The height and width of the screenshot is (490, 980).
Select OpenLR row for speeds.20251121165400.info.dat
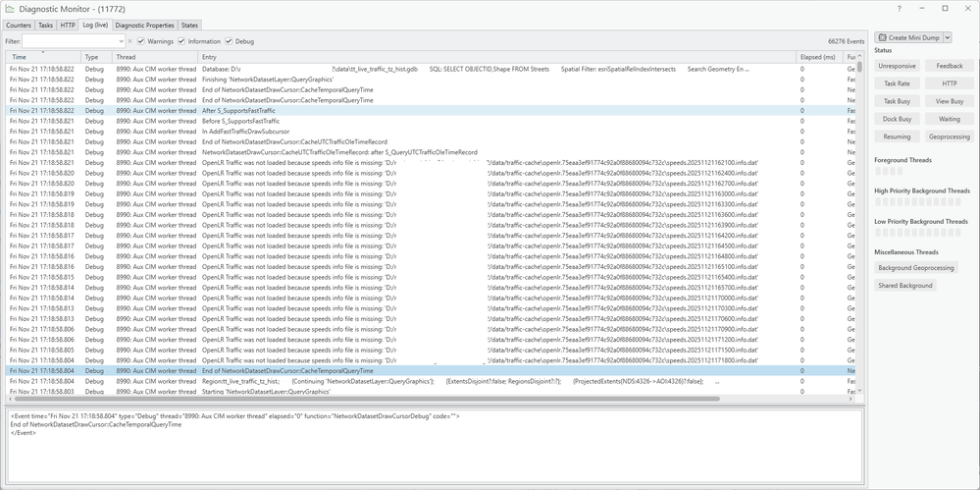point(430,277)
